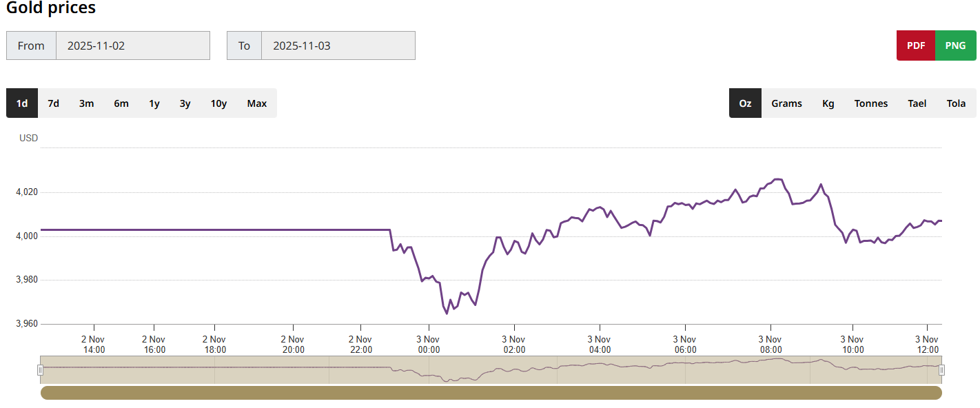Click left handle of range navigator
Screen dimensions: 980x408
tap(41, 370)
